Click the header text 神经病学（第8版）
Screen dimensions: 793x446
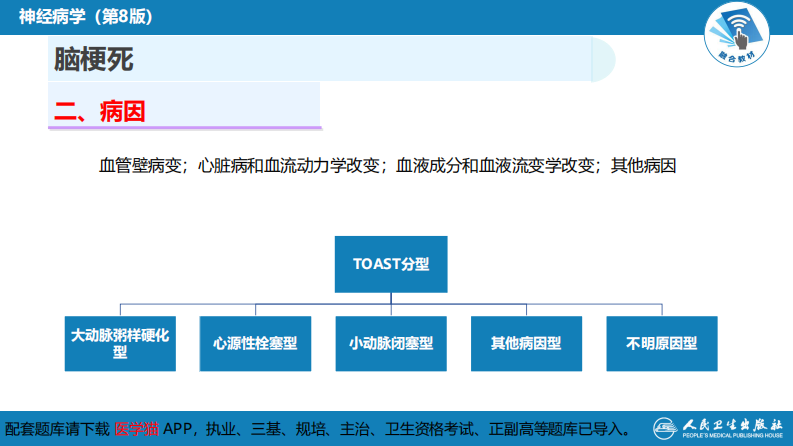(x=86, y=17)
